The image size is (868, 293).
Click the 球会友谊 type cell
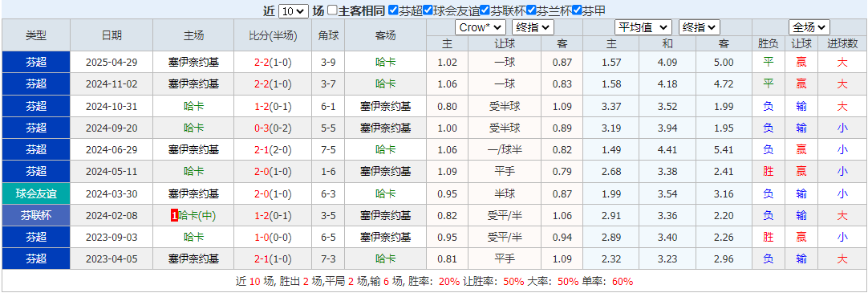36,193
